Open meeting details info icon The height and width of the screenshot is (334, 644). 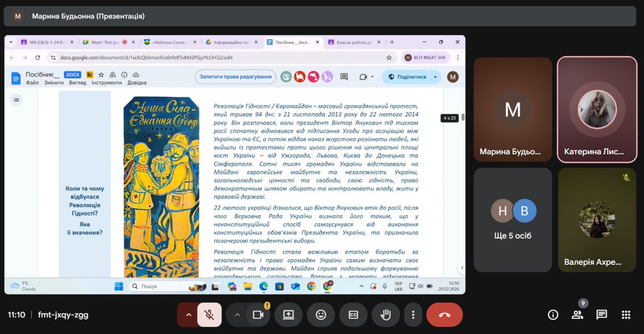pyautogui.click(x=553, y=315)
